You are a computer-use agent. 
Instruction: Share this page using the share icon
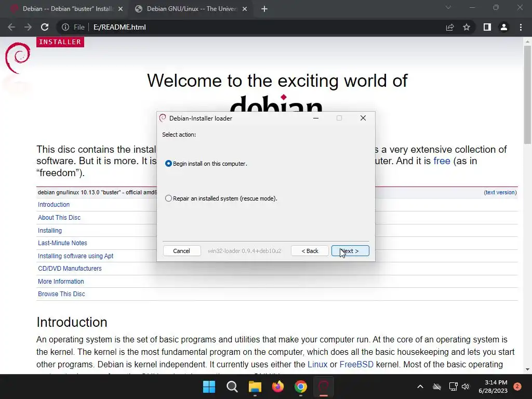tap(450, 27)
